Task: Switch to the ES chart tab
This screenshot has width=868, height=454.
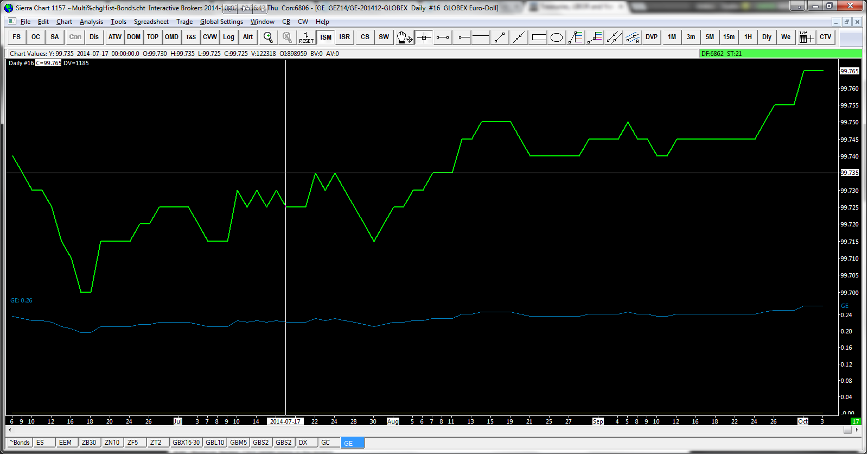Action: coord(44,443)
